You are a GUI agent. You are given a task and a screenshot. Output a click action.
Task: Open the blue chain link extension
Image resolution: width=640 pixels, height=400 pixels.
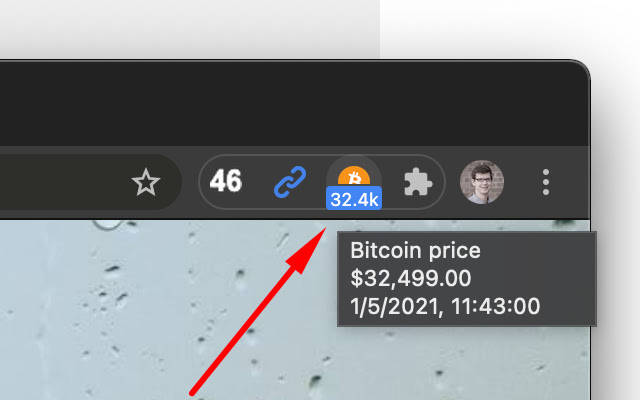point(290,182)
